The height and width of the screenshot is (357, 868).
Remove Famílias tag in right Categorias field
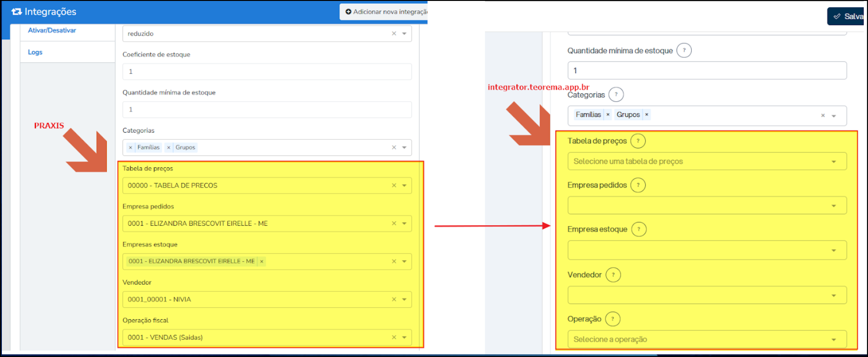[608, 115]
